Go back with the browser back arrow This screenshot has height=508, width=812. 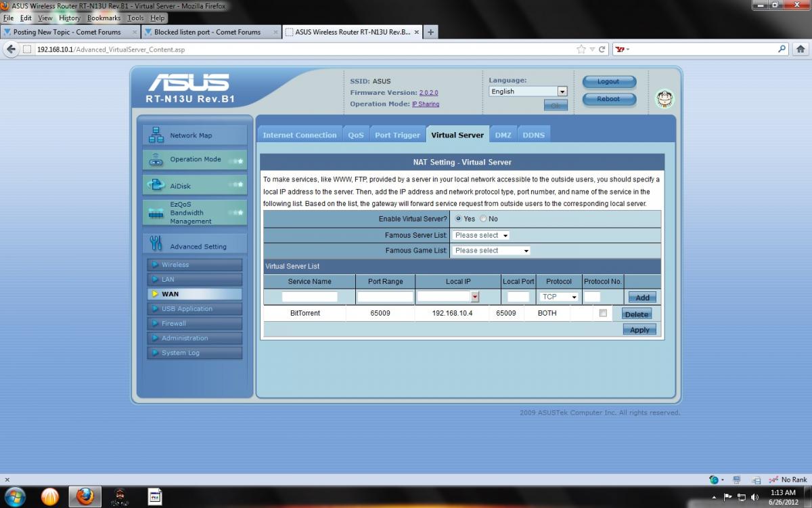[x=11, y=49]
